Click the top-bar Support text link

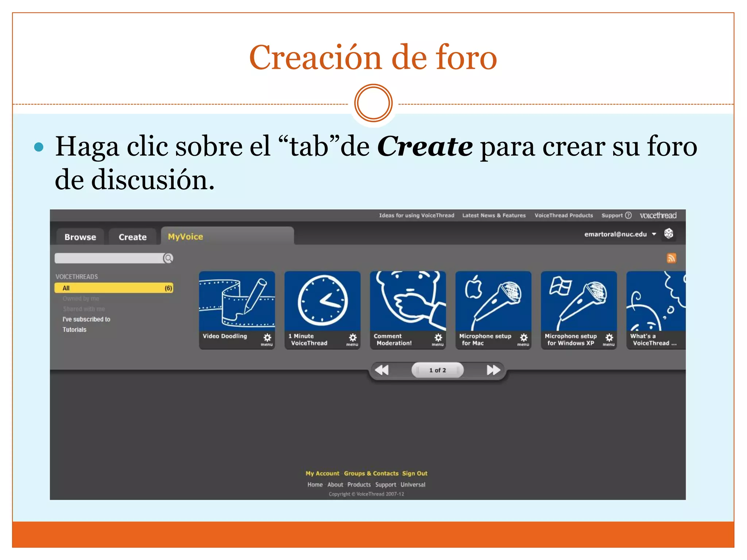click(612, 215)
